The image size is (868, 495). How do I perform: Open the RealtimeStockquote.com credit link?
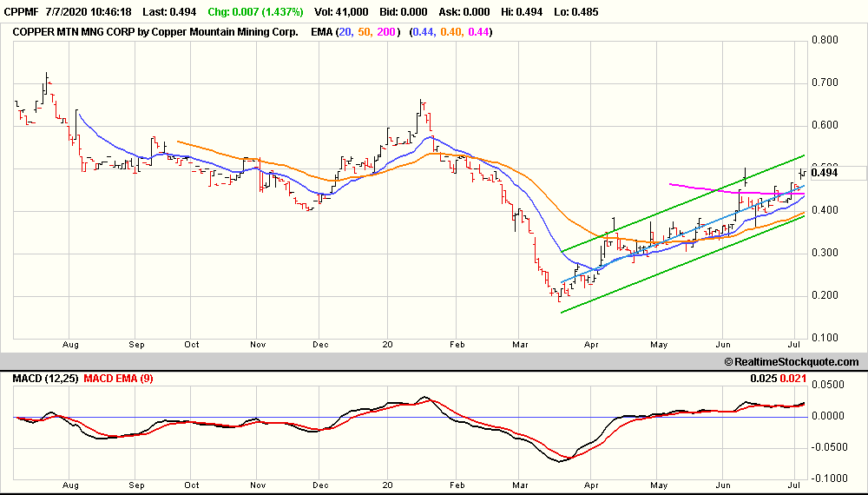[x=792, y=362]
